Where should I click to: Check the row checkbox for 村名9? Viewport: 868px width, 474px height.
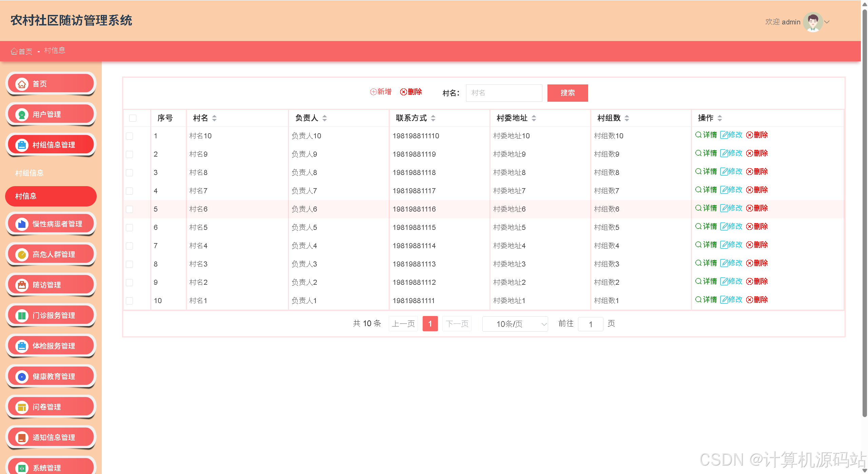(129, 154)
